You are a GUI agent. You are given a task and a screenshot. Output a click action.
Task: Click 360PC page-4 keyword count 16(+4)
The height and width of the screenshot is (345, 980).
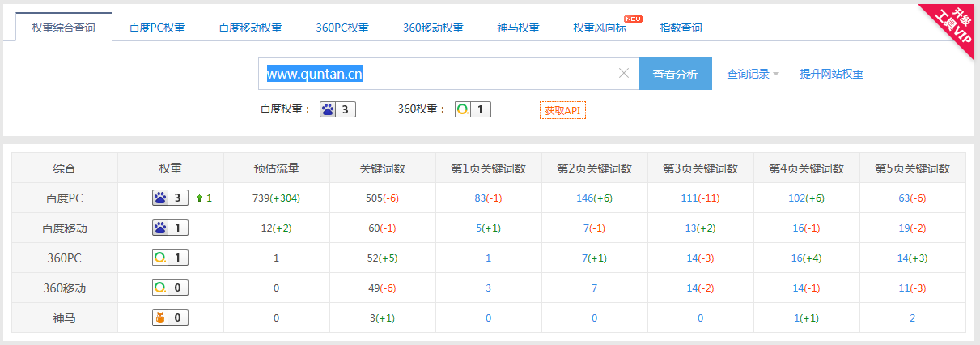[x=806, y=258]
